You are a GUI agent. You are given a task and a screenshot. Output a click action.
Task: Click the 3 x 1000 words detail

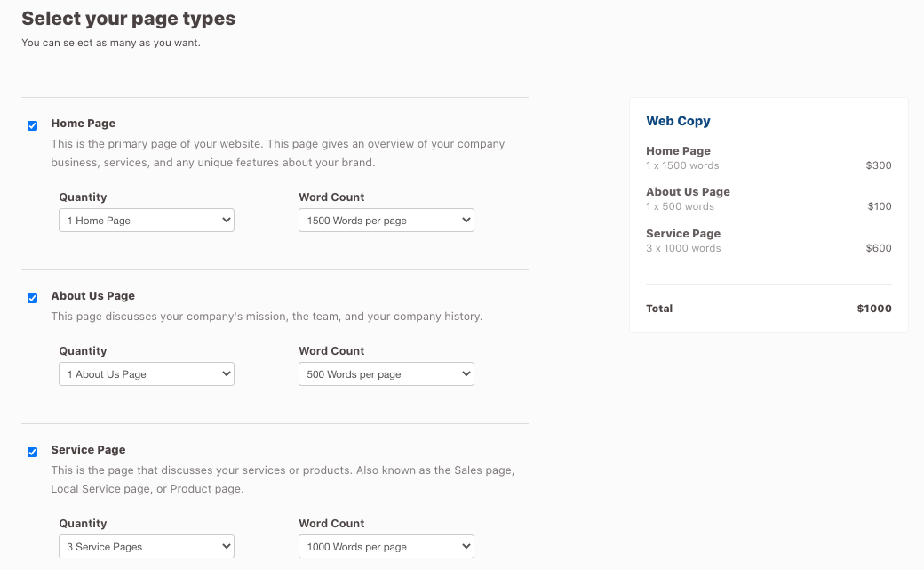click(681, 248)
